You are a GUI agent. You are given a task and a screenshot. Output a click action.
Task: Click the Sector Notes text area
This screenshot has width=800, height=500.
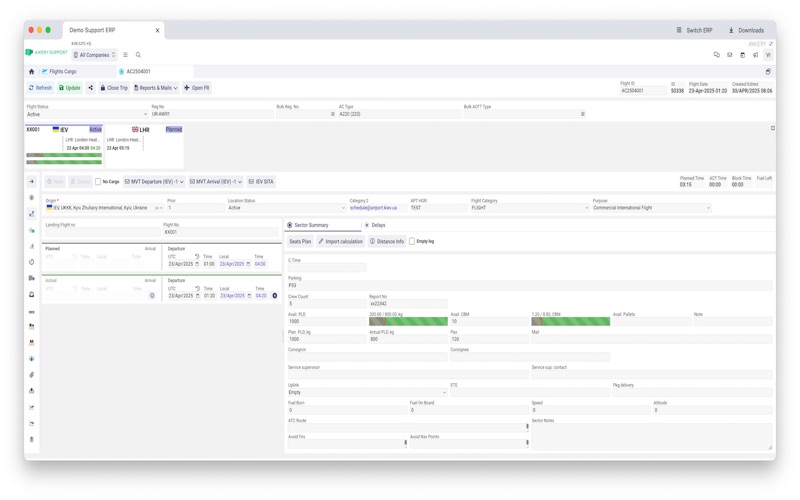(x=652, y=437)
